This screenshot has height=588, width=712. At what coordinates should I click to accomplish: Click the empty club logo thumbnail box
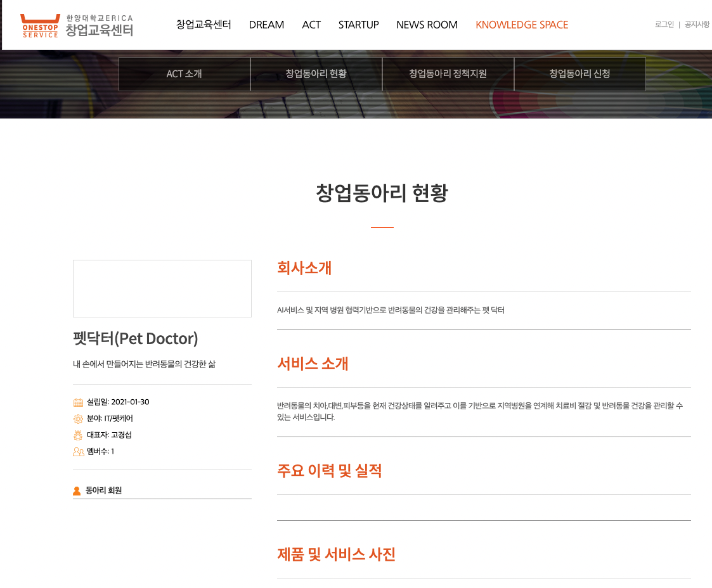[x=162, y=288]
